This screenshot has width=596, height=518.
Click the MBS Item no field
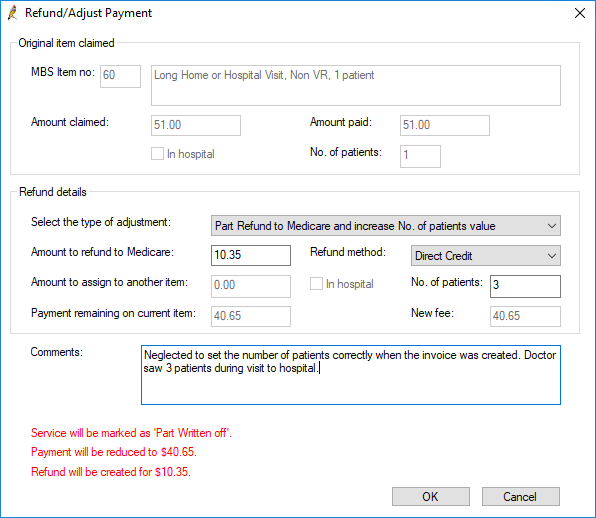coord(120,76)
